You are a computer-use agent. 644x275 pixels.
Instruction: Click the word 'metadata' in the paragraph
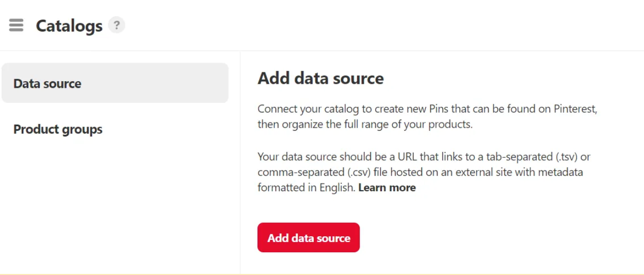tap(560, 172)
